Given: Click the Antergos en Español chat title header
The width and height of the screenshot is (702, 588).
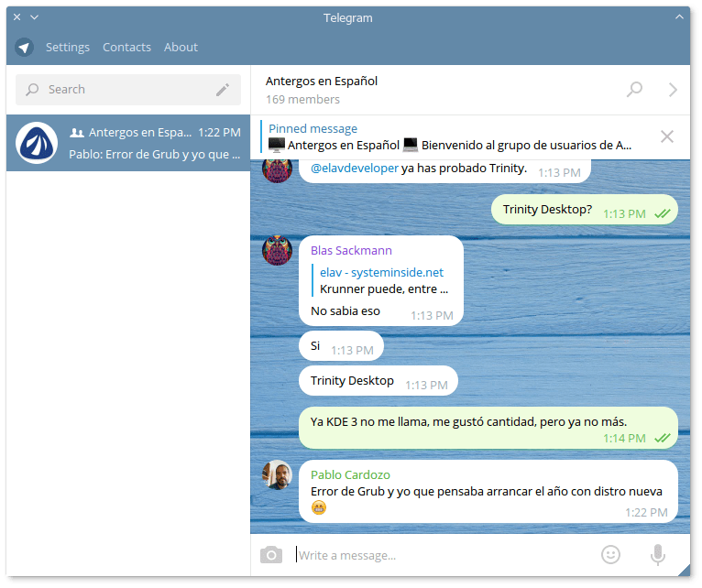Looking at the screenshot, I should tap(322, 81).
